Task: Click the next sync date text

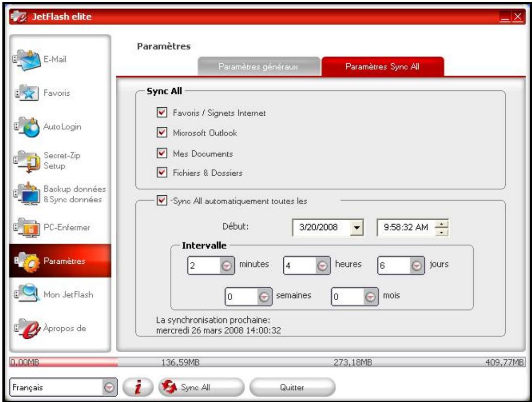Action: click(x=219, y=330)
